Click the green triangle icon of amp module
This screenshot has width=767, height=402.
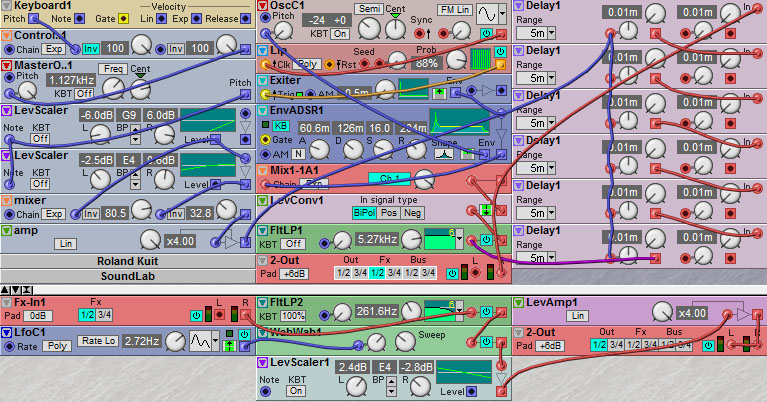point(6,230)
